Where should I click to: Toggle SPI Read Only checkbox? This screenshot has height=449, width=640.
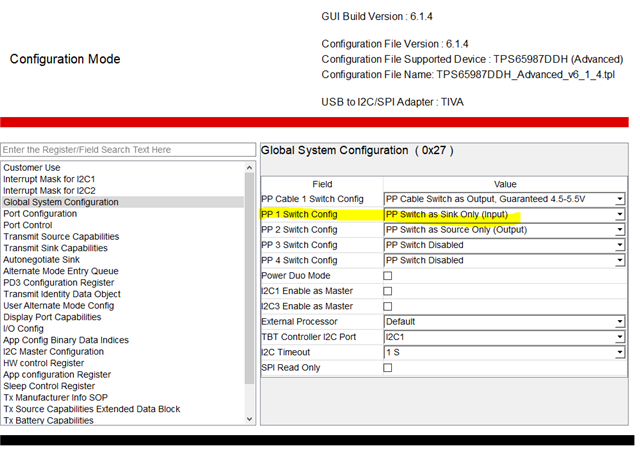pos(388,368)
